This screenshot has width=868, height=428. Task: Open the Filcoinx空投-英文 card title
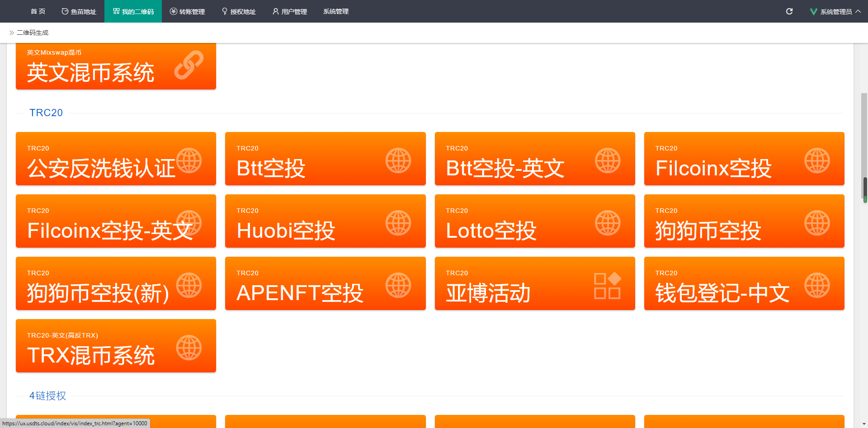[x=110, y=230]
